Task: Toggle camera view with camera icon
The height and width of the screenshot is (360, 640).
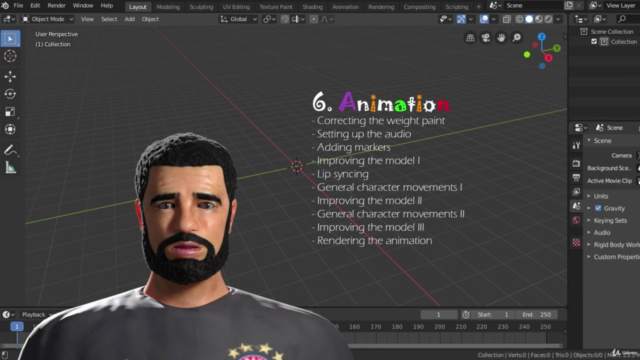Action: click(486, 38)
